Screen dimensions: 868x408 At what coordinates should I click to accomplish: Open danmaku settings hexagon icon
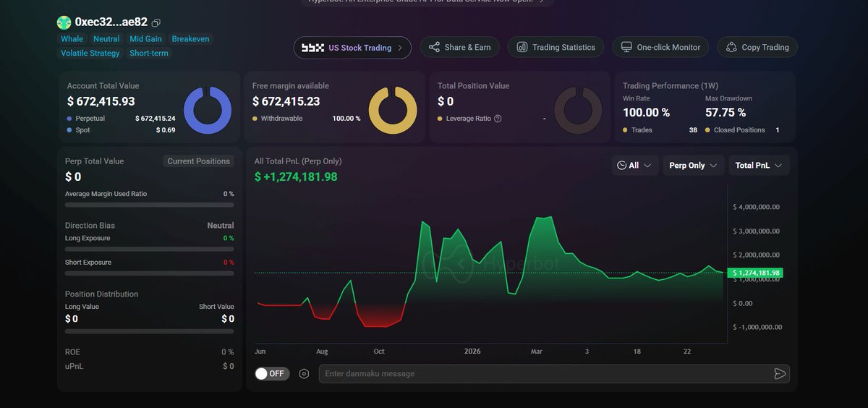tap(304, 374)
